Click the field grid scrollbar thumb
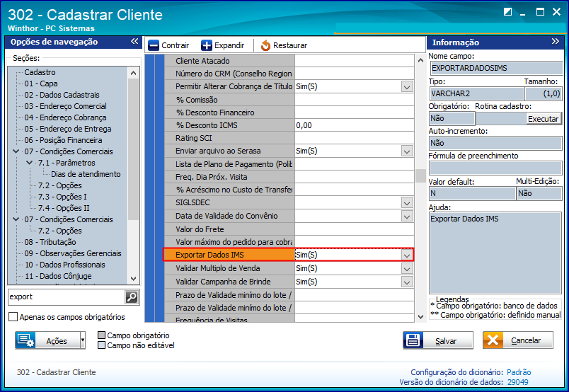 [420, 176]
